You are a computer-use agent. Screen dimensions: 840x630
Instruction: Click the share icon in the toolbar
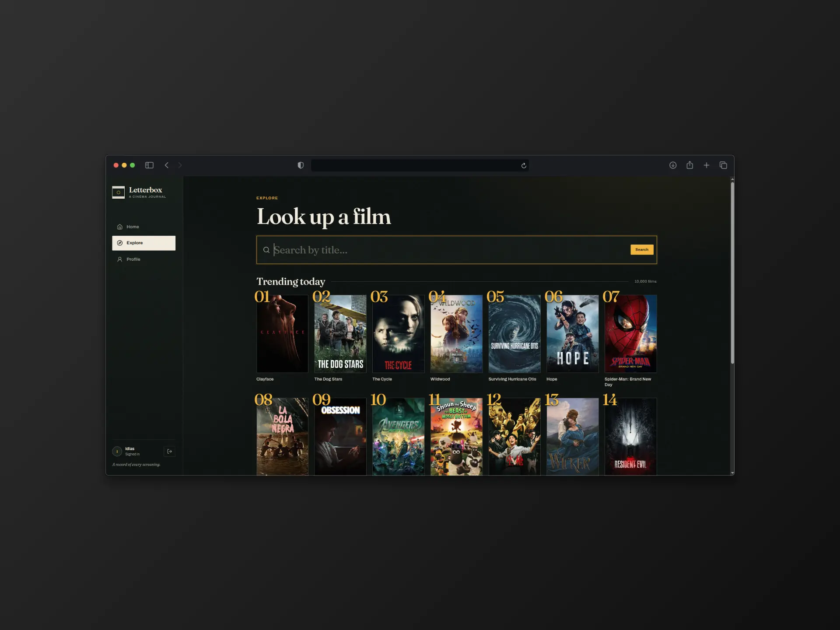click(x=689, y=165)
